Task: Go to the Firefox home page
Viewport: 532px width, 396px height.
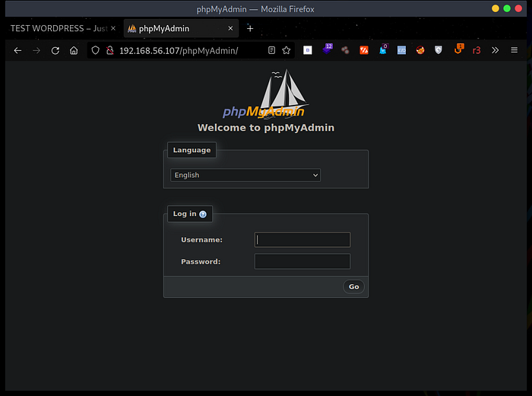Action: (74, 50)
